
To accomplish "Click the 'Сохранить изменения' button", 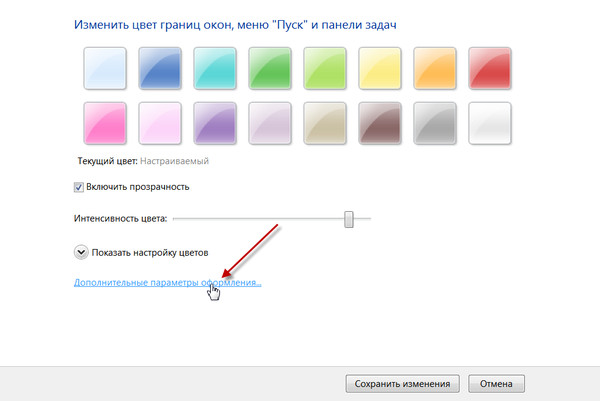I will (403, 384).
